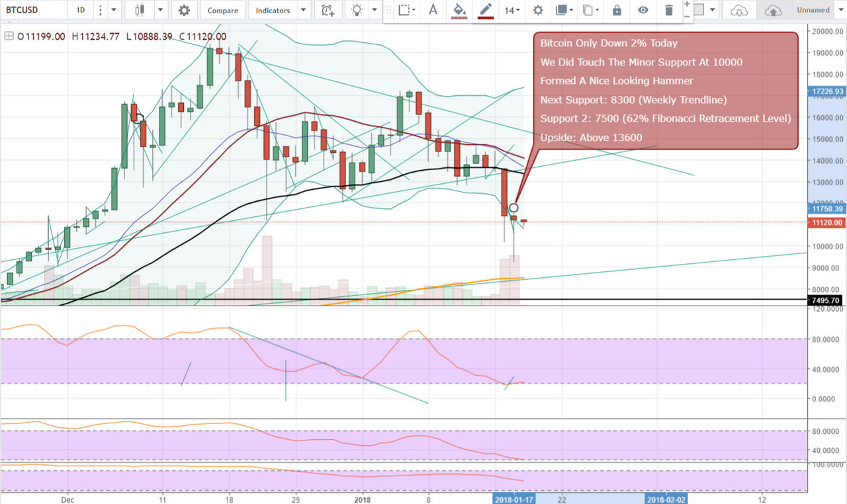847x504 pixels.
Task: Click the Unnamed layout name
Action: (x=813, y=10)
